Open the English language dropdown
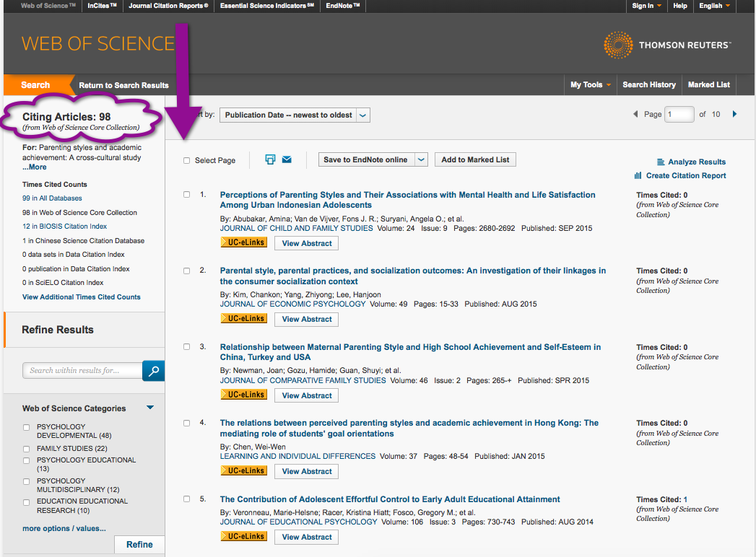Image resolution: width=756 pixels, height=557 pixels. [x=715, y=6]
